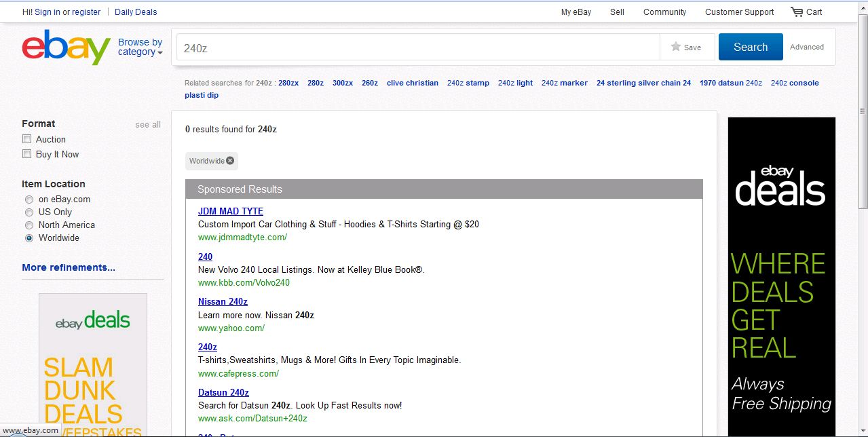Open the My eBay menu
Viewport: 868px width, 437px height.
pos(575,12)
